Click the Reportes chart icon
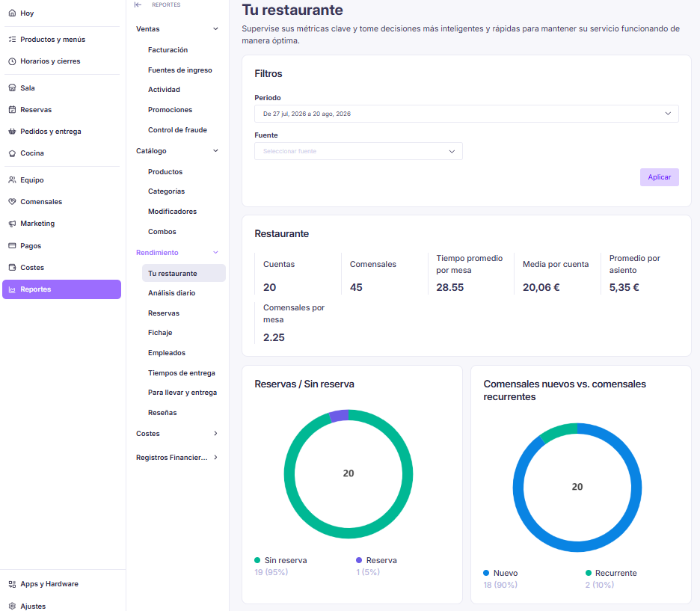The width and height of the screenshot is (700, 611). (12, 289)
